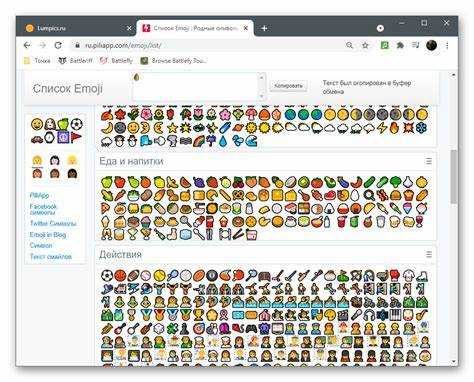Pick the white egg emoji
This screenshot has height=382, width=474.
point(356,195)
